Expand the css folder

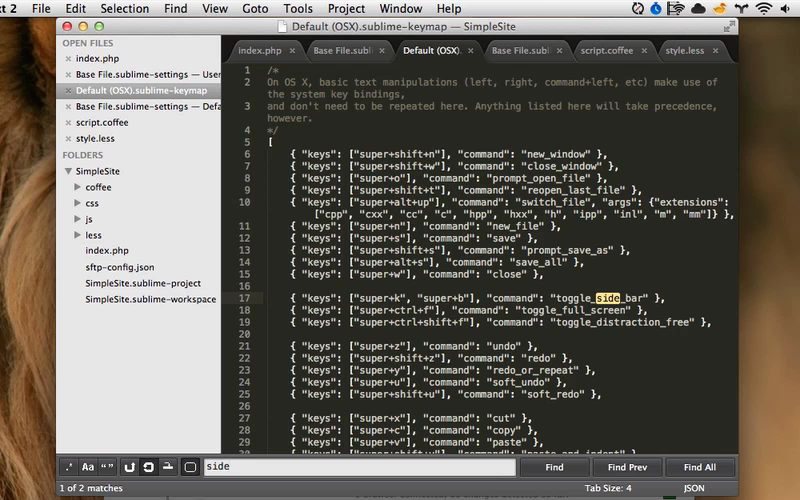(x=78, y=203)
